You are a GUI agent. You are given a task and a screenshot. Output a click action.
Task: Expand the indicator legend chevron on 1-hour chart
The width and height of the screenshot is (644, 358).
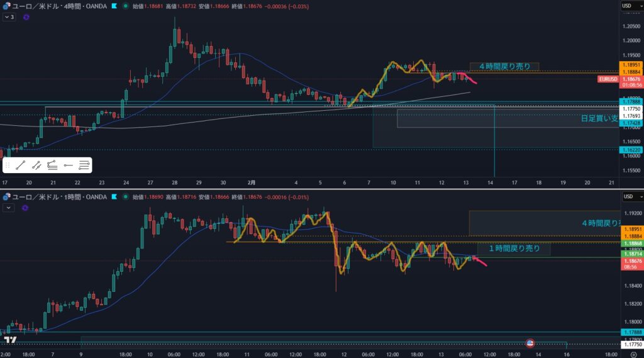pos(8,206)
